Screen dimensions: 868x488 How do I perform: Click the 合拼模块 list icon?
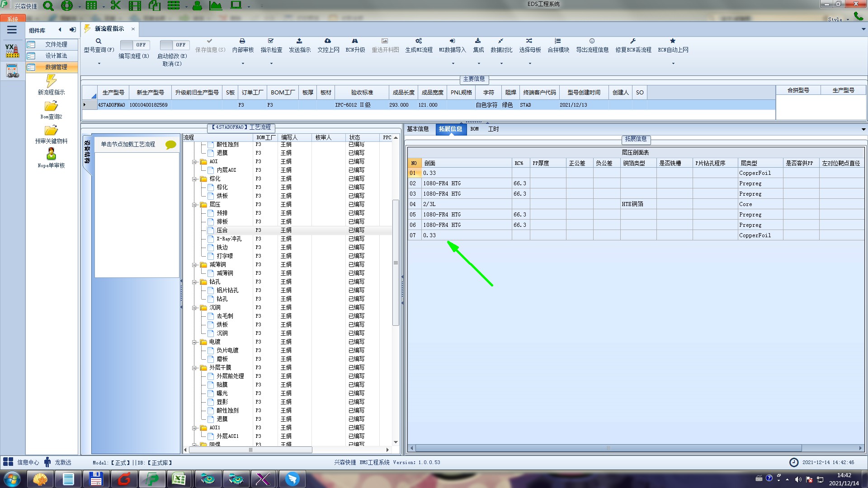tap(558, 41)
